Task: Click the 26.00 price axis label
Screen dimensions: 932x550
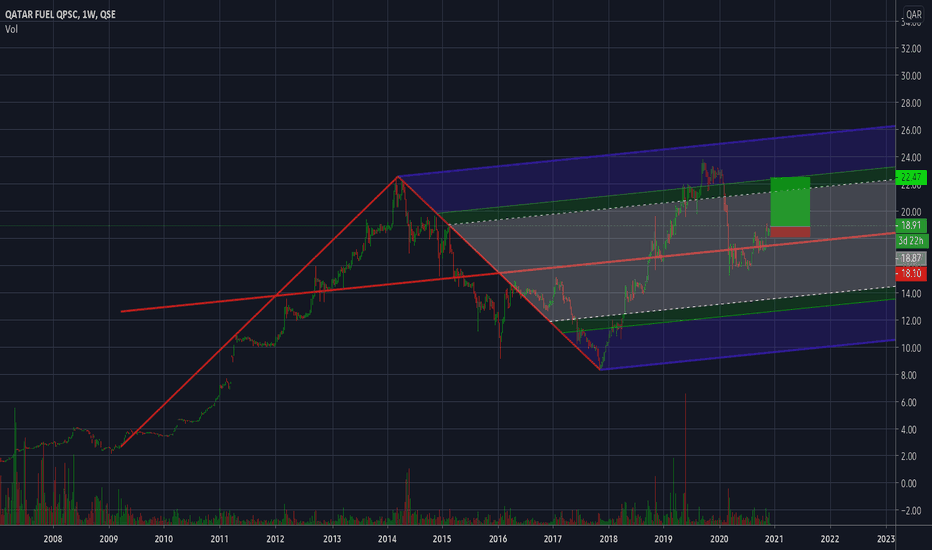Action: [x=911, y=130]
